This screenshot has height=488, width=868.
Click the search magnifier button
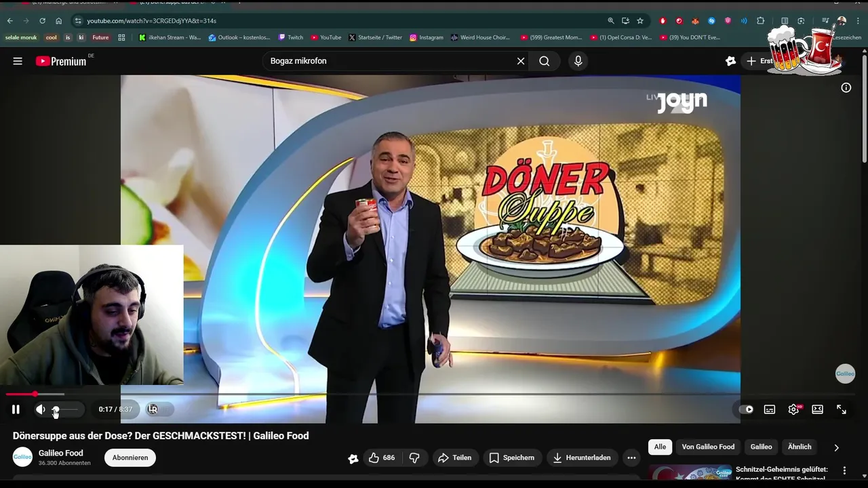[x=544, y=61]
